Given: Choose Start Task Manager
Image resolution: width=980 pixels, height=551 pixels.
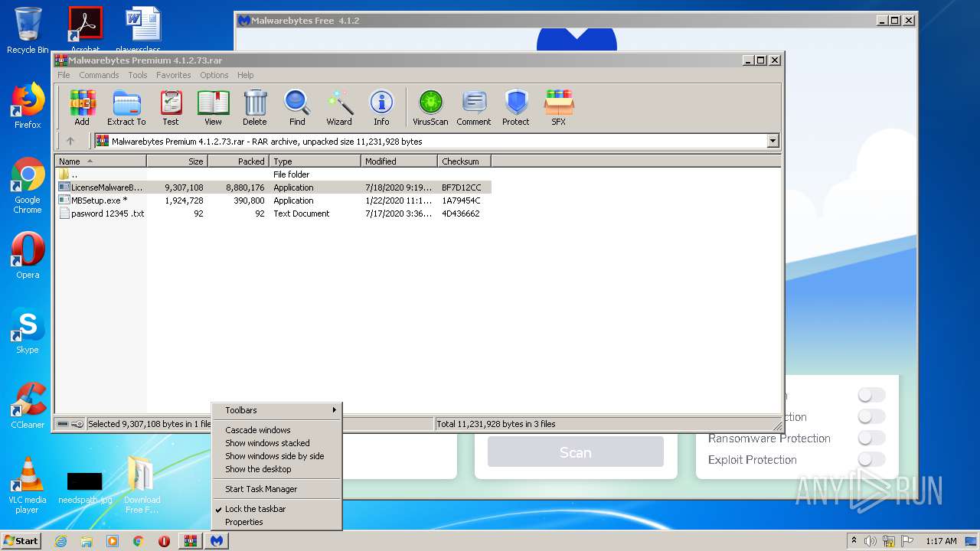Looking at the screenshot, I should [276, 489].
